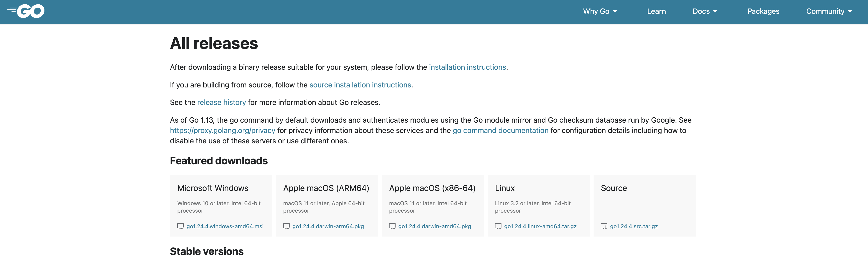Screen dimensions: 868x260
Task: Click the Stable versions heading
Action: coord(207,251)
